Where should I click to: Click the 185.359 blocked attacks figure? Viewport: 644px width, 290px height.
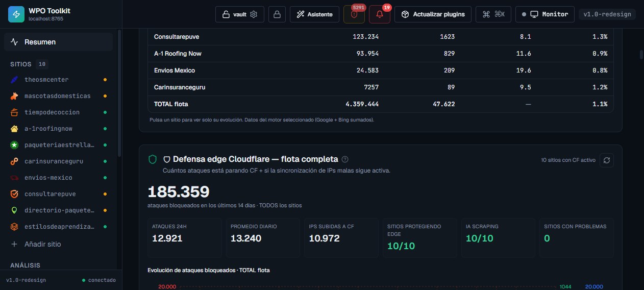tap(179, 192)
